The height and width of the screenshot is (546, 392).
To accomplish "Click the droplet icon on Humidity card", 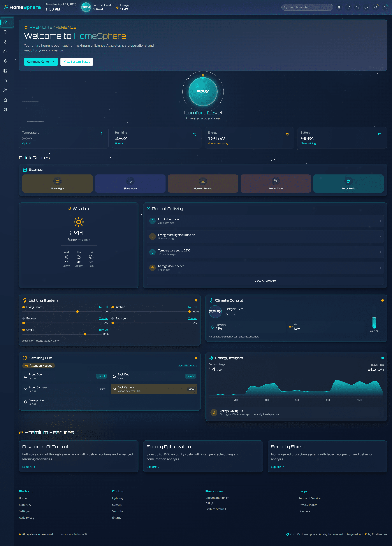I will pyautogui.click(x=194, y=134).
